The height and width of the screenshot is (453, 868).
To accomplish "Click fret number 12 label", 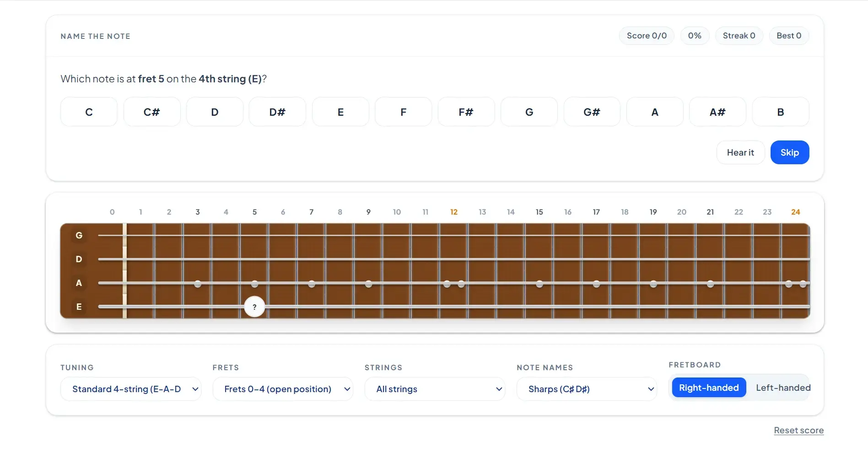I will (x=454, y=212).
